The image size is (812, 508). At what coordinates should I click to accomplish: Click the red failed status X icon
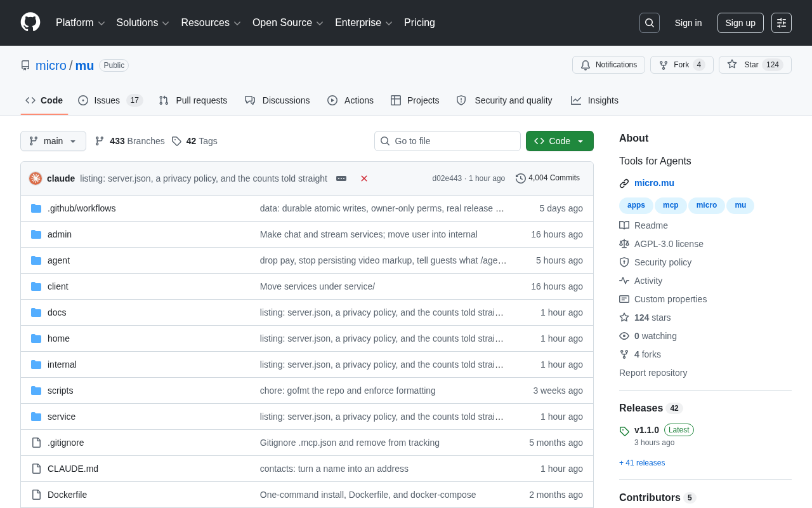coord(364,178)
